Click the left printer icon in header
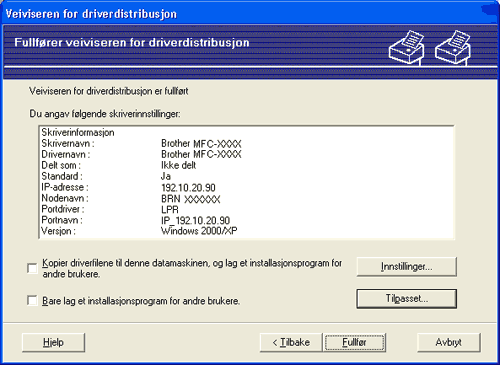The height and width of the screenshot is (365, 500). tap(406, 47)
